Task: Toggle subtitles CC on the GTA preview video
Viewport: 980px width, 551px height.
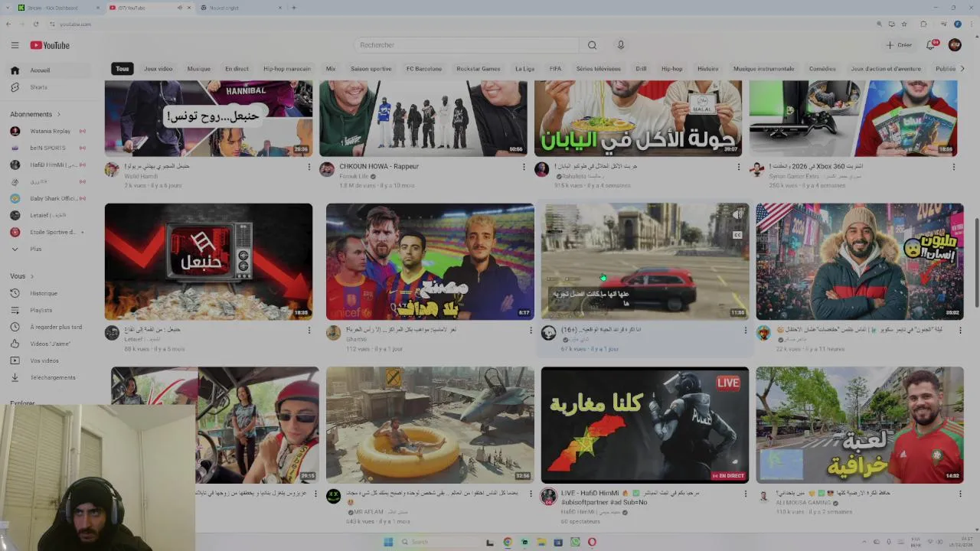Action: point(737,235)
